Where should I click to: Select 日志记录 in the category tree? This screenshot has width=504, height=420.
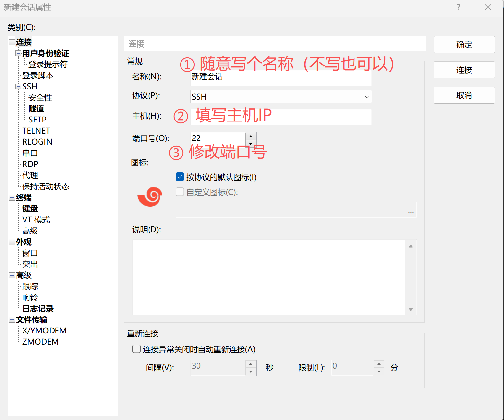(38, 309)
